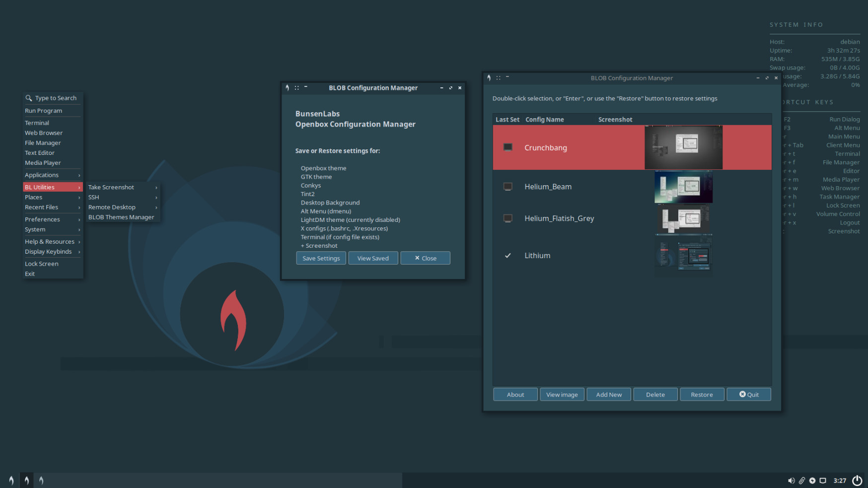Click the Quit button's circled X icon

pyautogui.click(x=742, y=394)
